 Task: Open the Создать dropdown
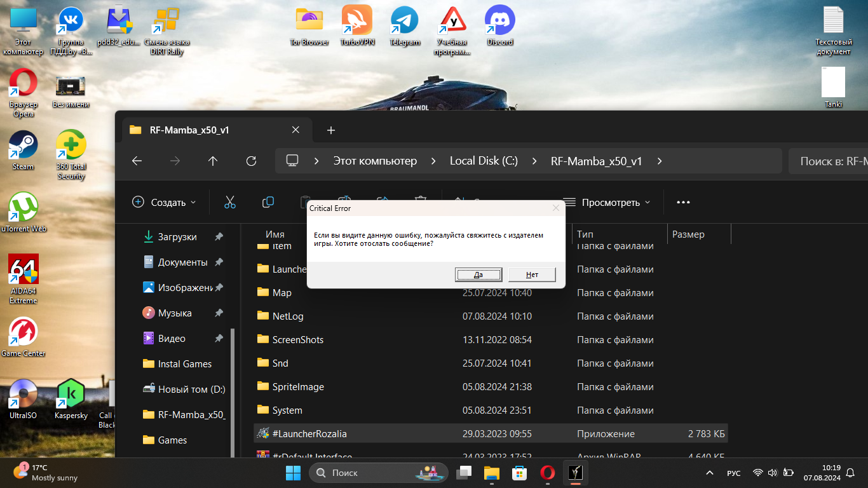coord(164,202)
